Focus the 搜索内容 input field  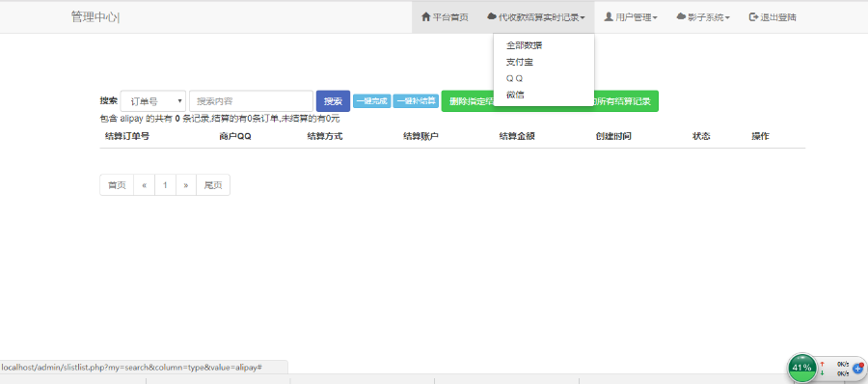pos(252,101)
